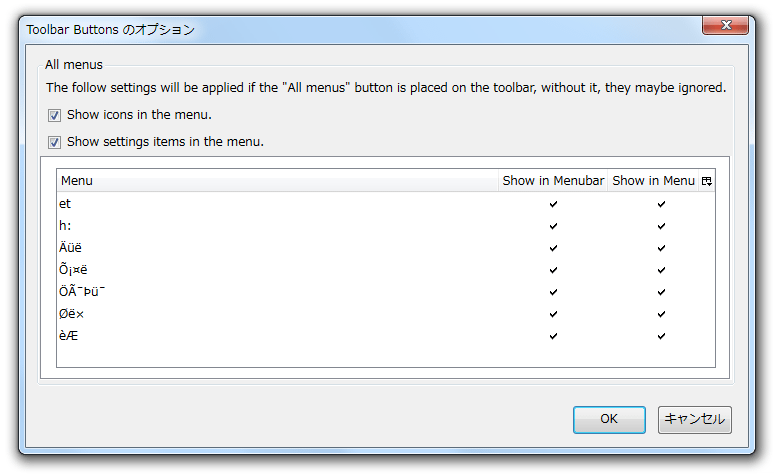Click the 'Show in Menubar' column header

coord(553,181)
